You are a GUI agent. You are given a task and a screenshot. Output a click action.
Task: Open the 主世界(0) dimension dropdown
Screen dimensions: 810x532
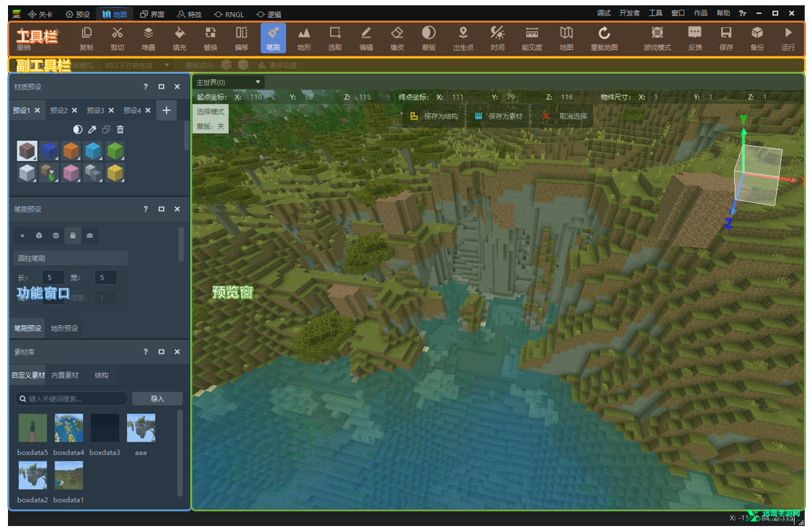coord(228,82)
